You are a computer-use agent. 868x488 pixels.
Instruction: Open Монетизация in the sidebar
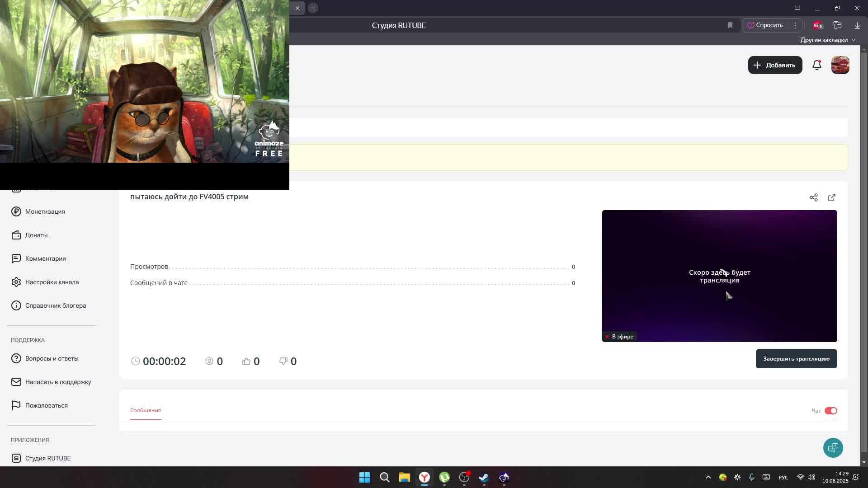(x=45, y=211)
